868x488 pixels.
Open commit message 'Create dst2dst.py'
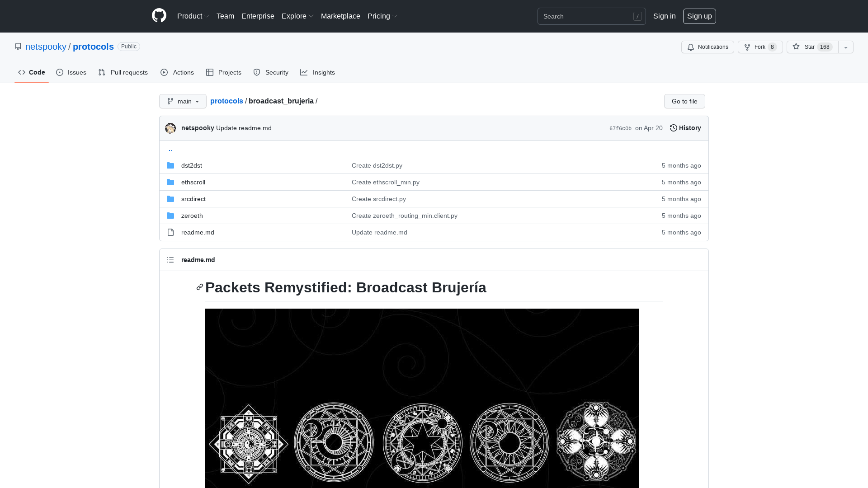point(377,165)
